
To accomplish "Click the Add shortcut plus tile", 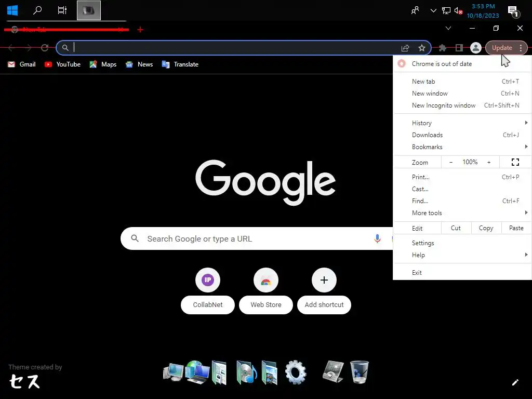I will [324, 280].
